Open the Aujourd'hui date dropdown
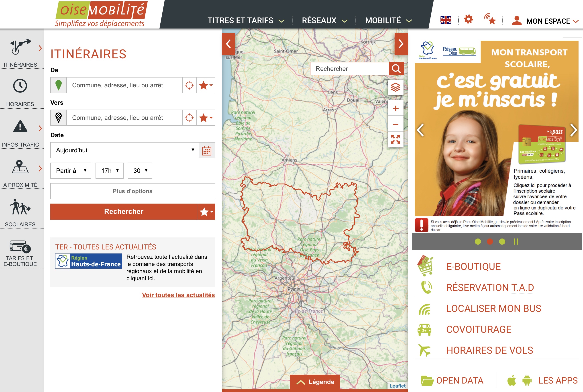Screen dimensions: 583x392 124,150
